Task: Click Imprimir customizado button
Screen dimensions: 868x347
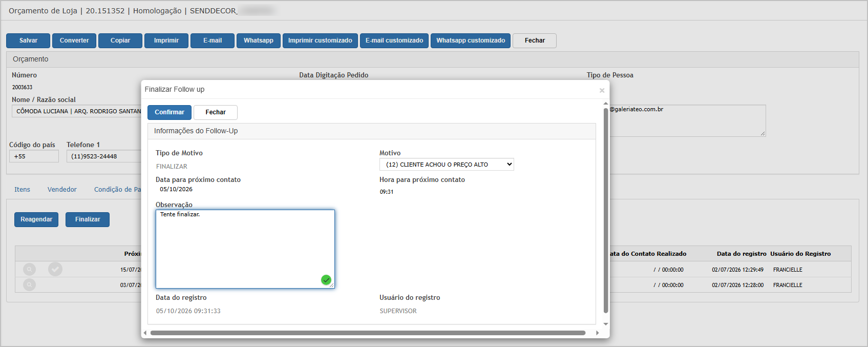Action: point(320,40)
